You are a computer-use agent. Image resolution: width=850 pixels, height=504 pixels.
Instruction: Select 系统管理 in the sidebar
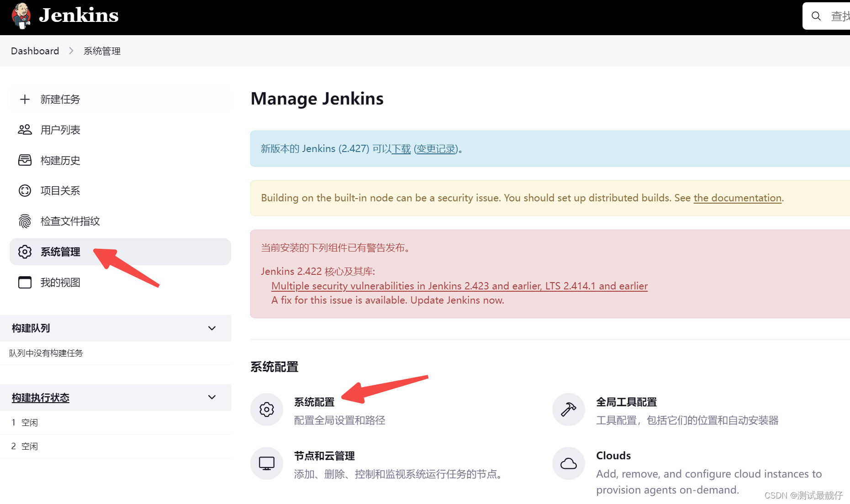pos(120,252)
